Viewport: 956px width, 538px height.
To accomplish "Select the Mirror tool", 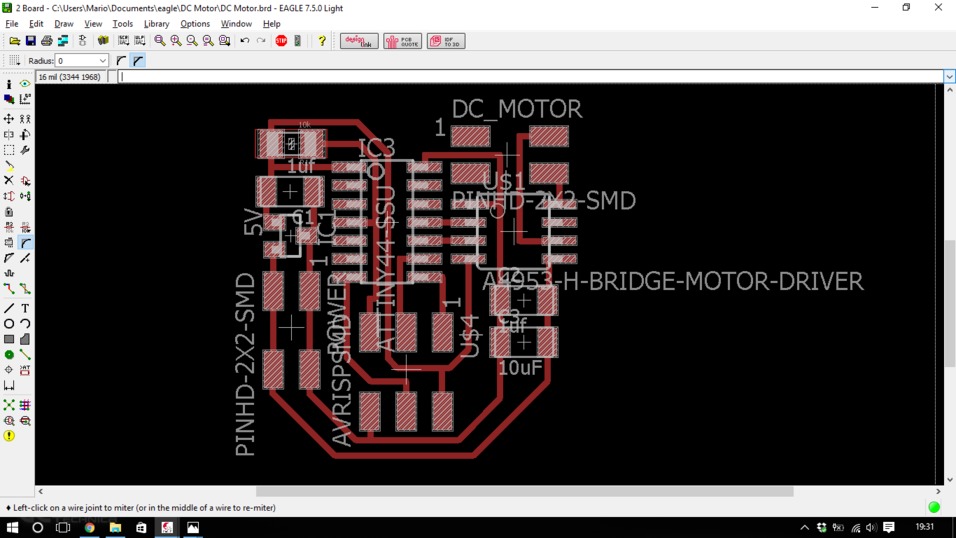I will 9,134.
